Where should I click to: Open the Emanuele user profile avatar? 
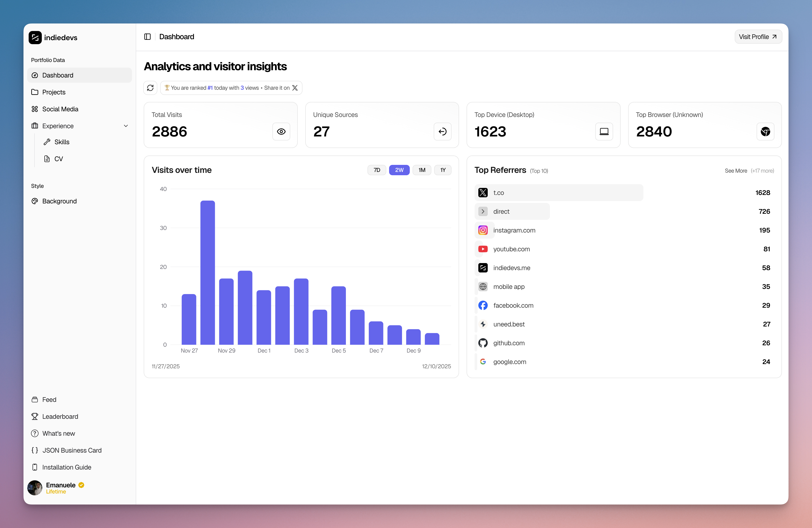point(35,488)
